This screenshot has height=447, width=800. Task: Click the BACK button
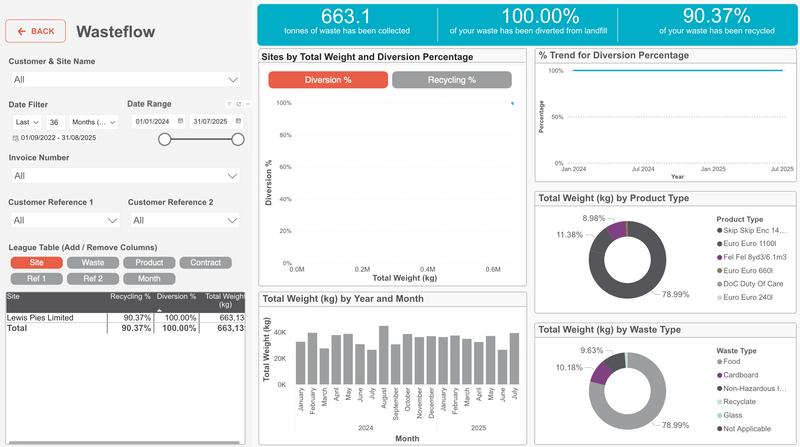pyautogui.click(x=36, y=31)
